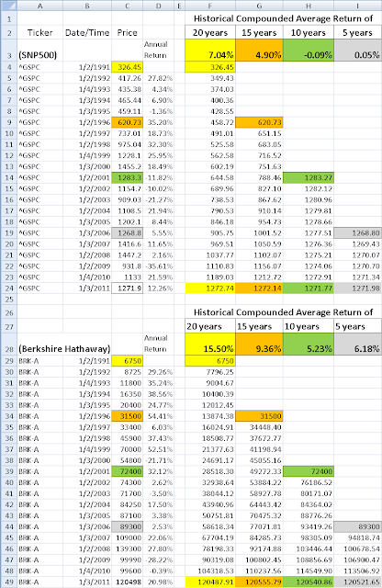The height and width of the screenshot is (588, 382).
Task: Select yellow cell 120487.91
Action: [x=210, y=582]
